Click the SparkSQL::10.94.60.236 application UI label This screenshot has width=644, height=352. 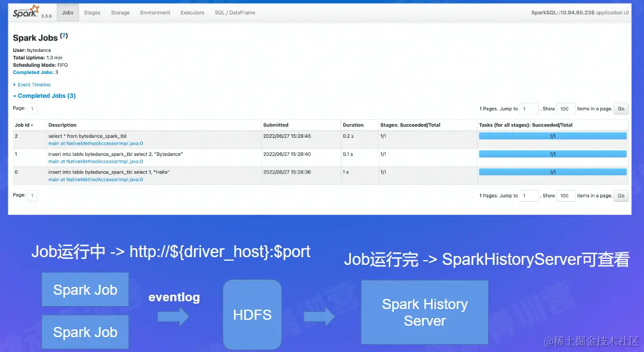[x=580, y=13]
